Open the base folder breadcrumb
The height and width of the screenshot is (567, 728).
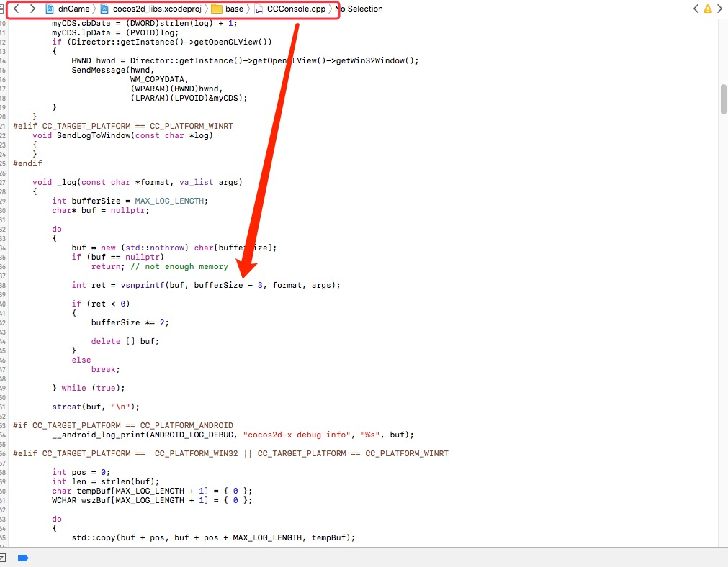234,9
